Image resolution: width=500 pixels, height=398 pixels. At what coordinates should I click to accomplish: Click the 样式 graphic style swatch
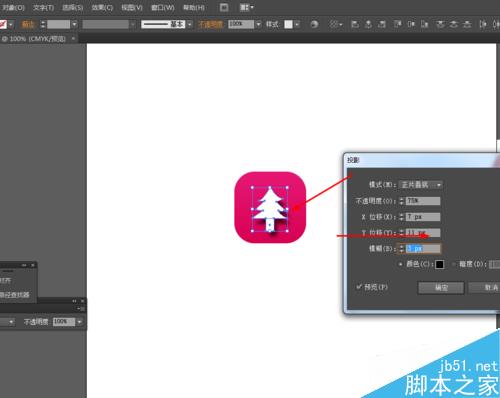(x=288, y=24)
